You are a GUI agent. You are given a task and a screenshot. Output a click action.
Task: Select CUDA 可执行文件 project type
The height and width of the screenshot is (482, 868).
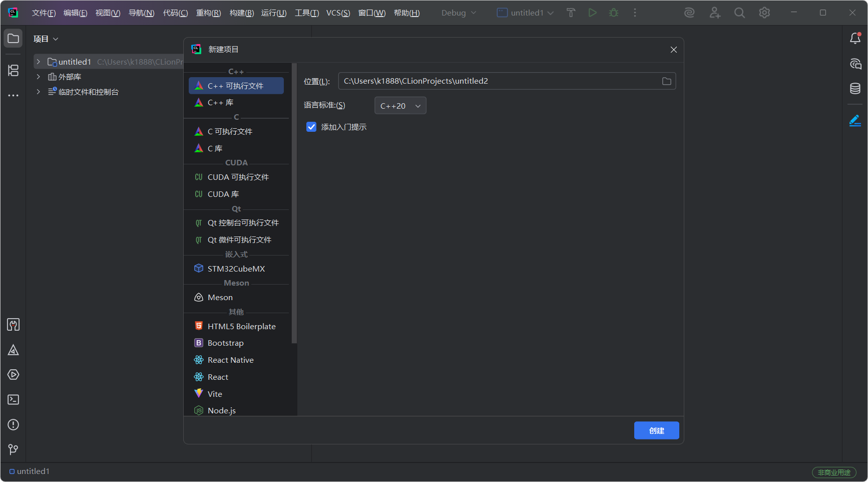coord(236,177)
